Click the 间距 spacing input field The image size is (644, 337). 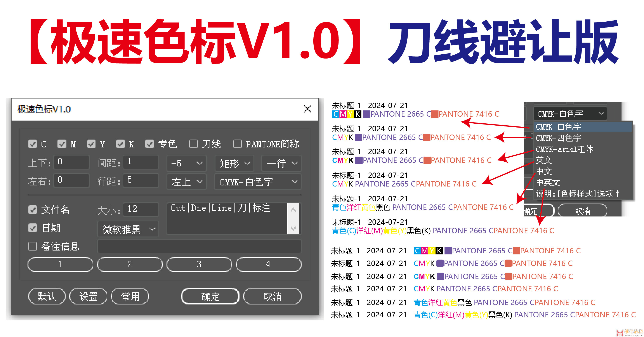141,162
